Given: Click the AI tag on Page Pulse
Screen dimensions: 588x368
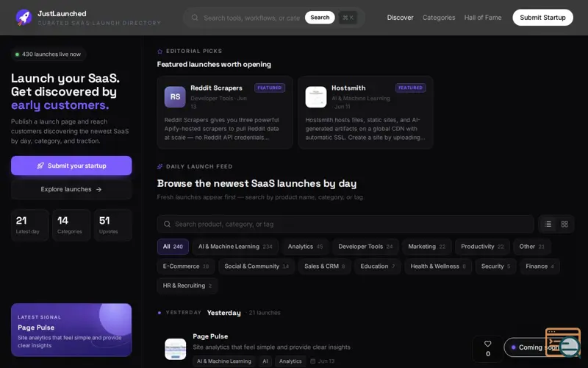Looking at the screenshot, I should point(265,361).
